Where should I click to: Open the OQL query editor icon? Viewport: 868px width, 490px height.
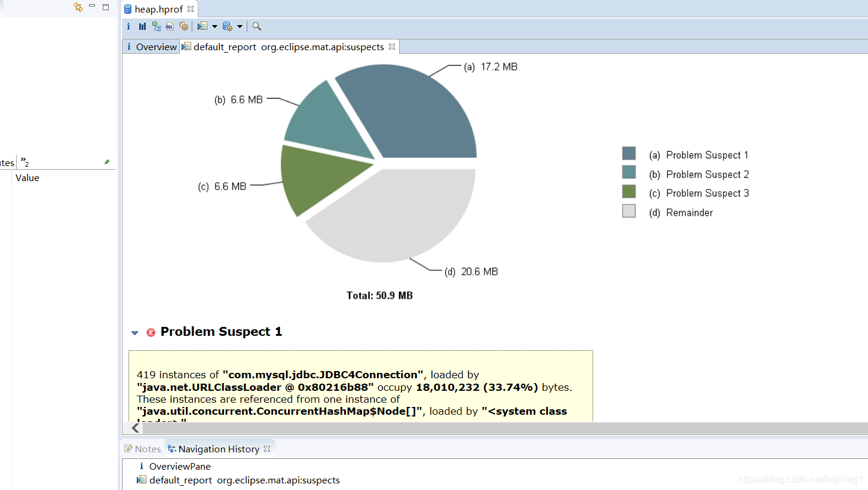pyautogui.click(x=170, y=26)
